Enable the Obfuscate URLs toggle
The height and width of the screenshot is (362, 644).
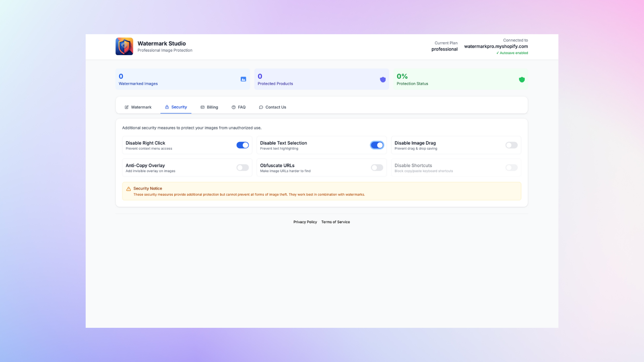377,168
